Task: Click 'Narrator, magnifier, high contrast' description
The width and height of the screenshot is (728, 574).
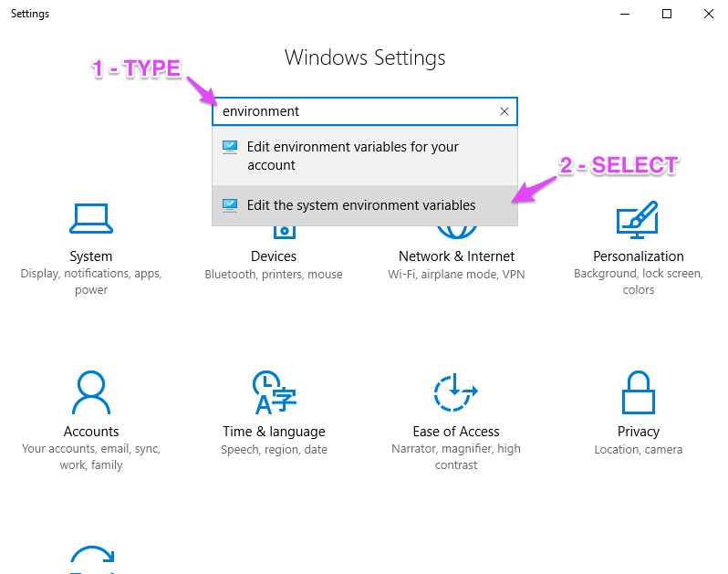Action: [456, 456]
